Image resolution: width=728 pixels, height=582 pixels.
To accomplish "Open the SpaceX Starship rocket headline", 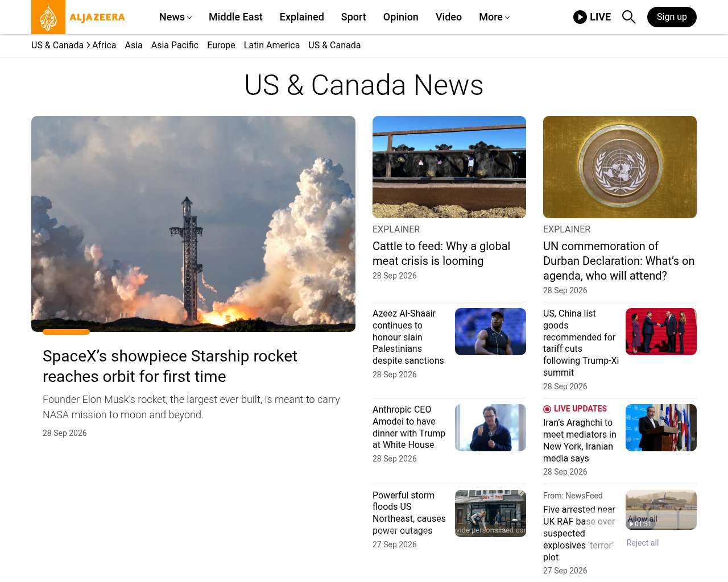I will pyautogui.click(x=170, y=366).
